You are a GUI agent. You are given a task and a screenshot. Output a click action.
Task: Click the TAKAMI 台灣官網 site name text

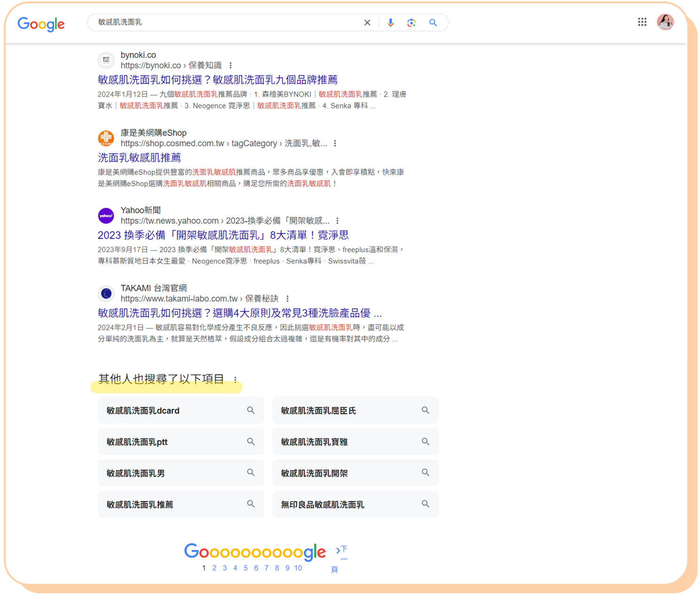pyautogui.click(x=154, y=288)
